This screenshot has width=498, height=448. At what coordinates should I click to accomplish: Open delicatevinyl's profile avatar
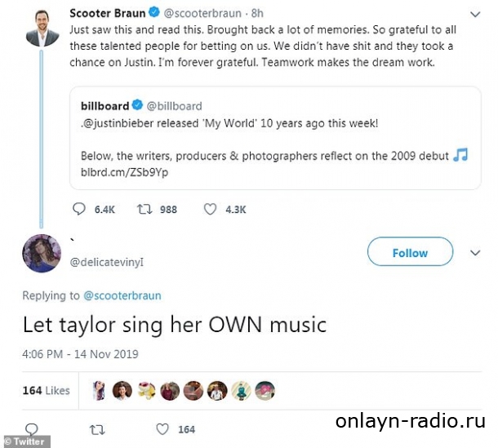click(x=41, y=254)
